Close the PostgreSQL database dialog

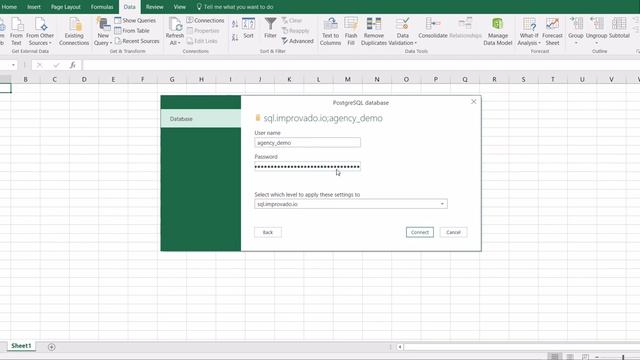(x=473, y=102)
